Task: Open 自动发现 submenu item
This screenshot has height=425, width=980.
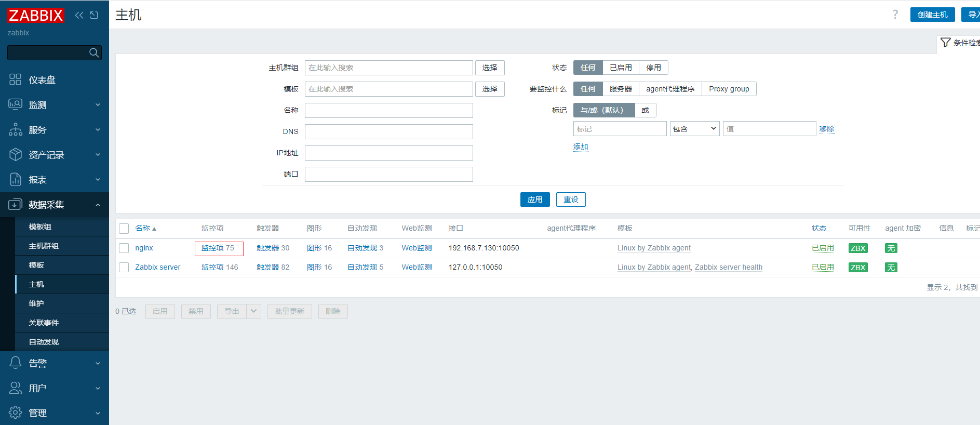Action: tap(62, 342)
